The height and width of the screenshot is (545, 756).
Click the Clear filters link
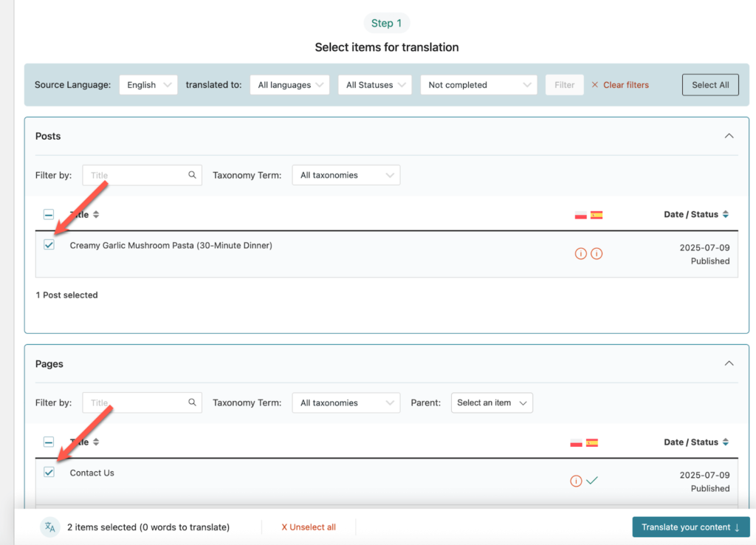620,85
